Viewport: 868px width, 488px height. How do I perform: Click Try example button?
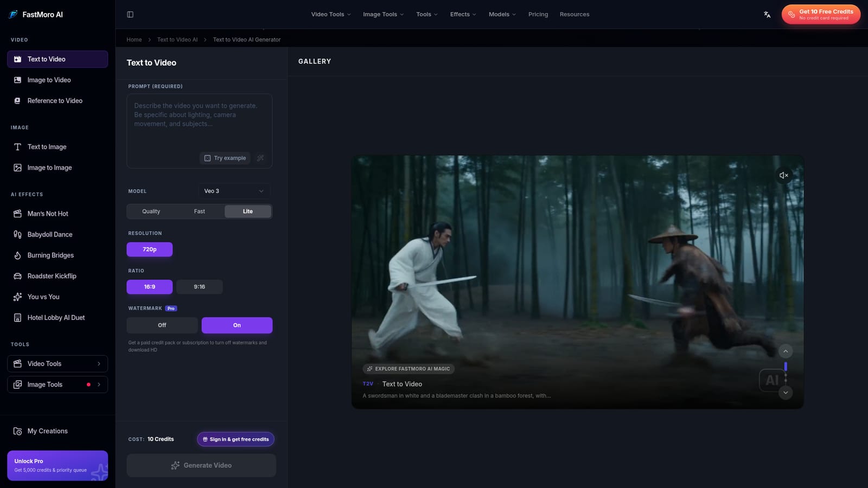(x=225, y=158)
